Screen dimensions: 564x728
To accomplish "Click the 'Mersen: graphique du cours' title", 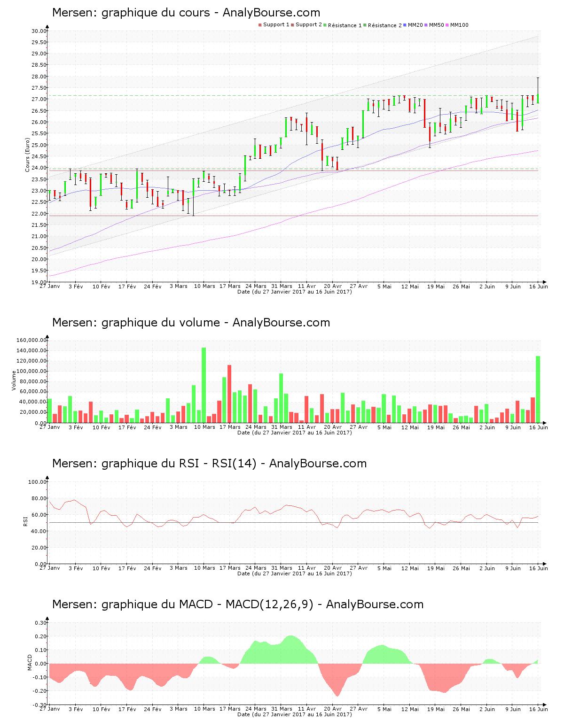I will coord(131,13).
